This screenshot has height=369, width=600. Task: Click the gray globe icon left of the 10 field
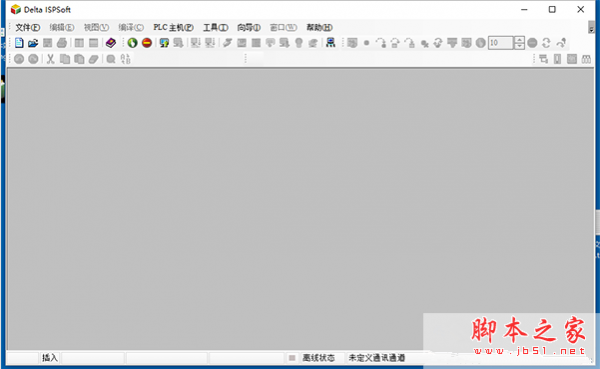[481, 43]
